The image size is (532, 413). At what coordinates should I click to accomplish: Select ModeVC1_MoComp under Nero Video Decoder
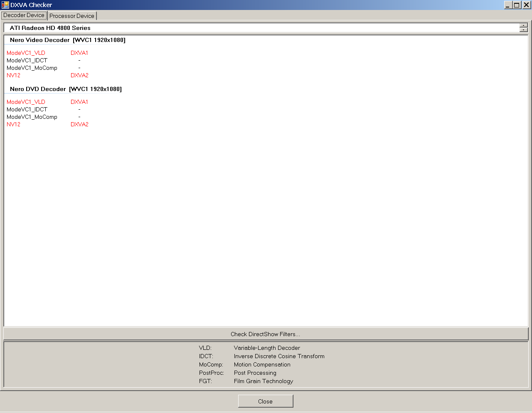coord(32,68)
